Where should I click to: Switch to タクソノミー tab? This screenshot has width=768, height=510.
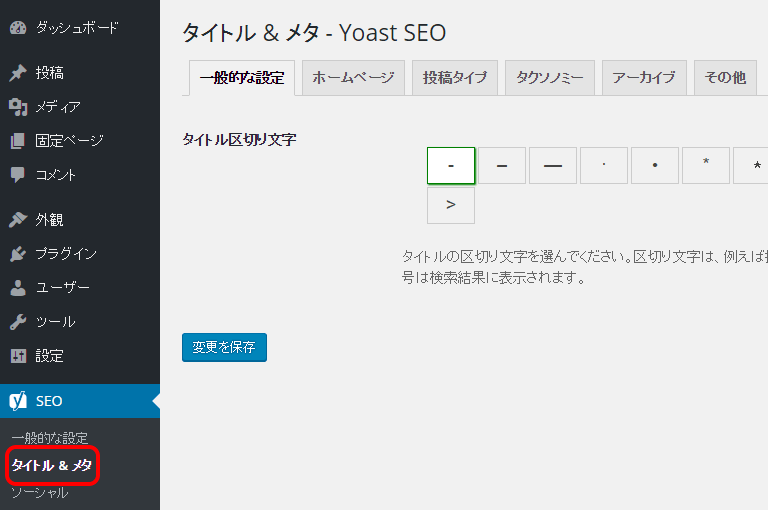550,77
